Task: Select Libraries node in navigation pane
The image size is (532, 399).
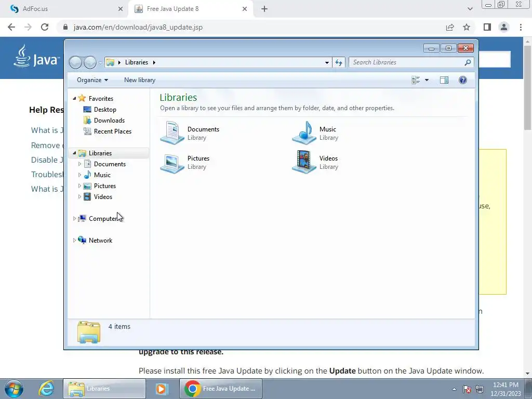Action: pyautogui.click(x=100, y=153)
